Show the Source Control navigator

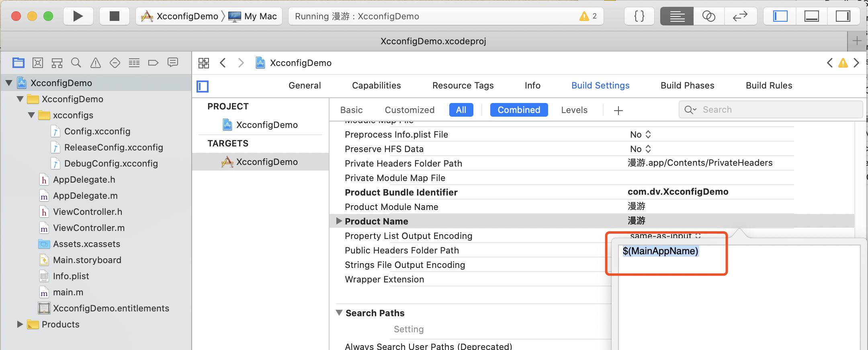point(38,63)
